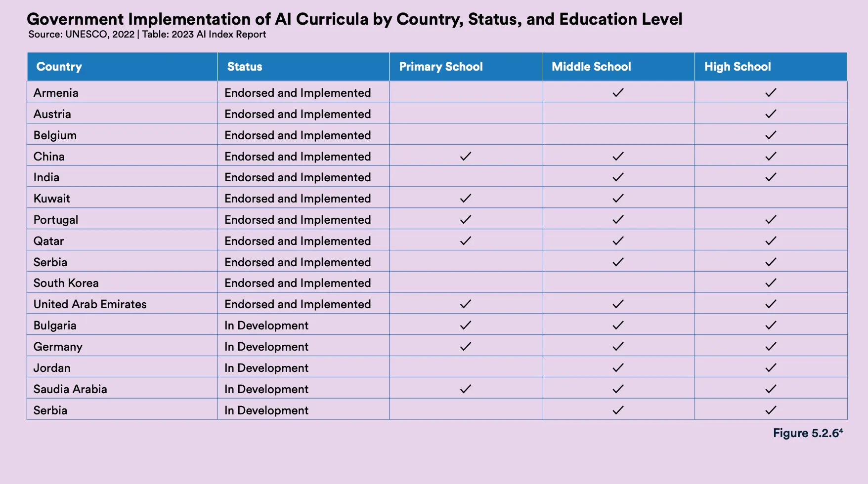Click the Figure 5.2.6 caption
The width and height of the screenshot is (868, 484).
pos(808,433)
